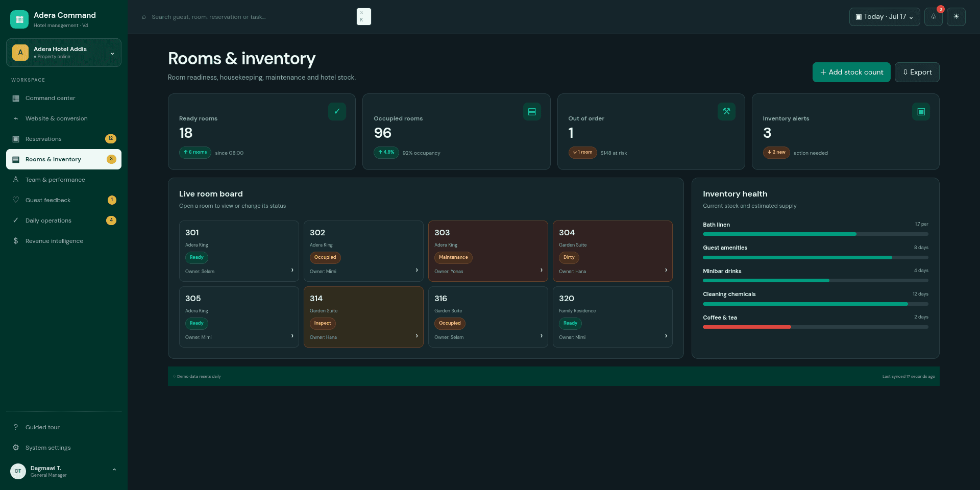
Task: Click the Reservations 12 count badge
Action: coord(111,139)
